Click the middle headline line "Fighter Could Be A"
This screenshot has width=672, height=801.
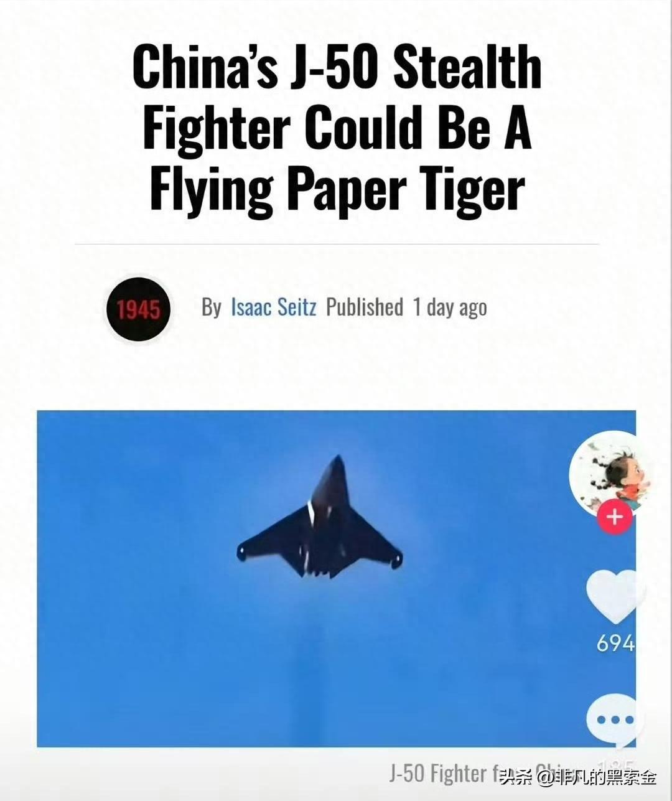tap(337, 129)
